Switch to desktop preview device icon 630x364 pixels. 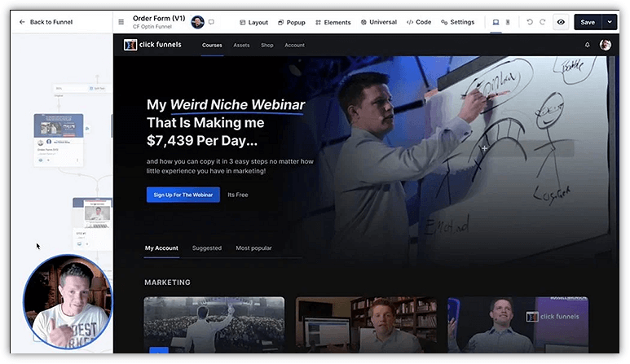(496, 23)
